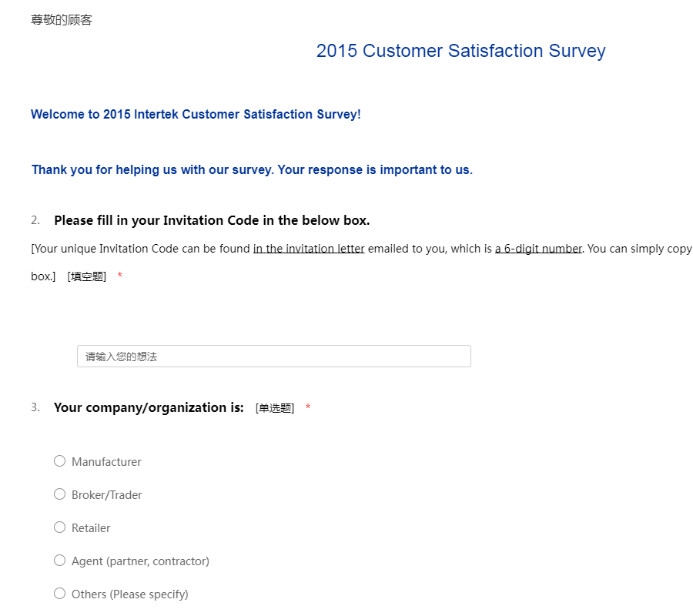Screen dimensions: 693x616
Task: Click the Welcome to 2015 Intertek heading
Action: coord(196,115)
